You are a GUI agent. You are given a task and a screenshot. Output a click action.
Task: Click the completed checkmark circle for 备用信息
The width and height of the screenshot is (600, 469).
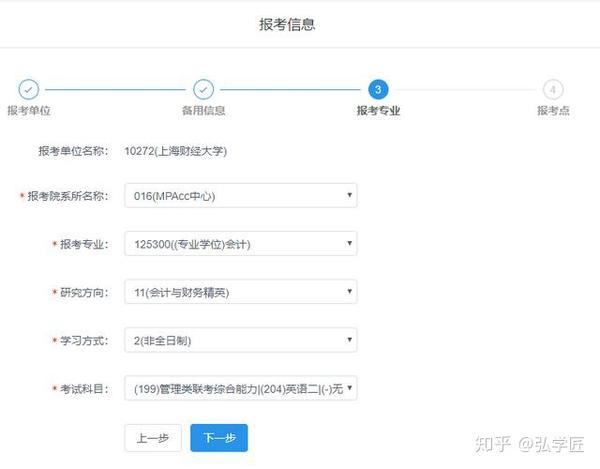(x=204, y=90)
